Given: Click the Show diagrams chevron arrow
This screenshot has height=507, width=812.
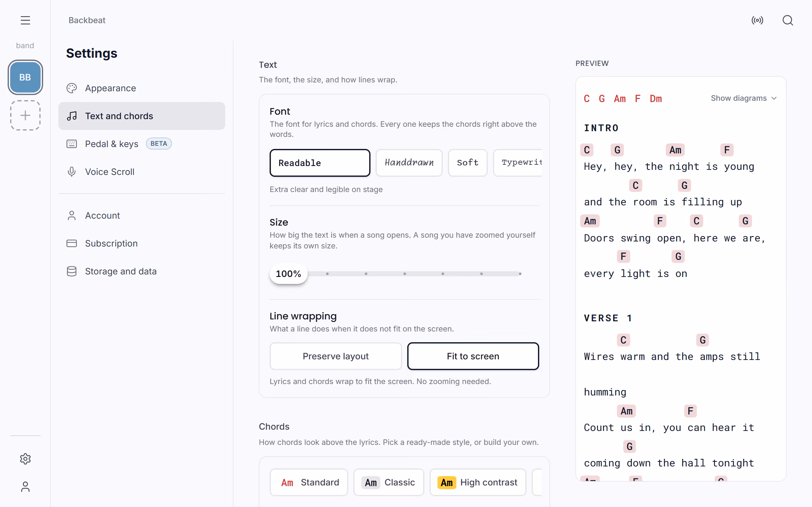Looking at the screenshot, I should click(x=774, y=98).
